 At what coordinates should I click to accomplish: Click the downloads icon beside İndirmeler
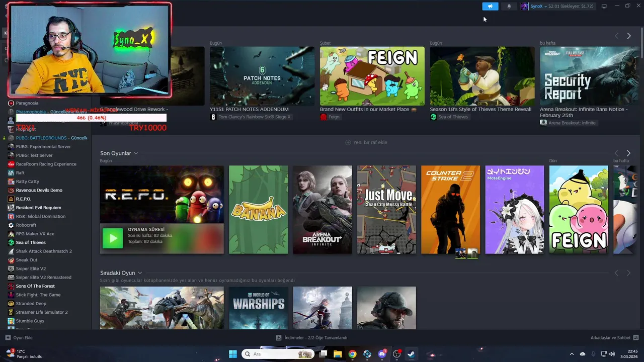click(279, 338)
